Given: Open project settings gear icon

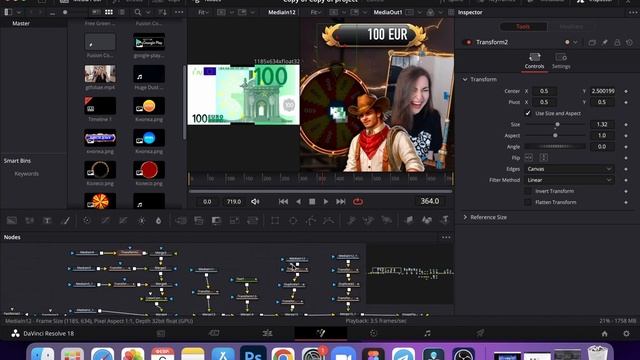Looking at the screenshot, I should pyautogui.click(x=626, y=333).
